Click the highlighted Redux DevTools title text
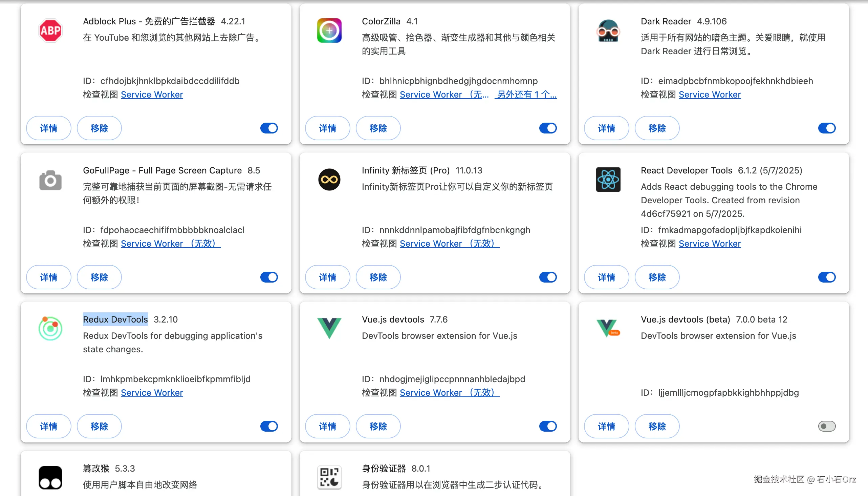The height and width of the screenshot is (496, 868). pyautogui.click(x=115, y=319)
